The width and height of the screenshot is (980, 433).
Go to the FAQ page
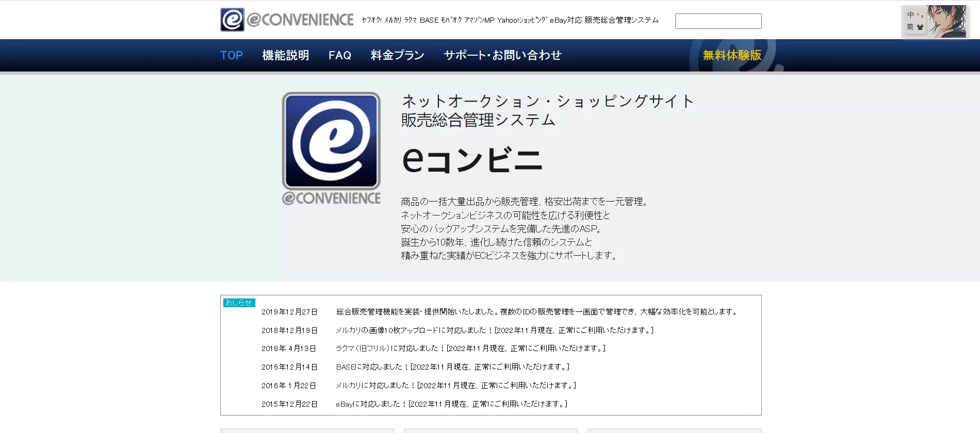tap(340, 55)
